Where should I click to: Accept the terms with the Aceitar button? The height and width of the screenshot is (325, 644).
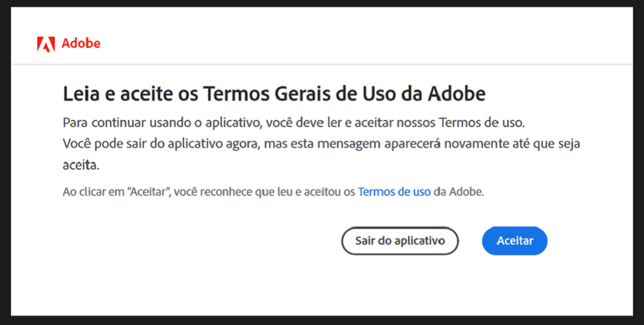tap(515, 241)
